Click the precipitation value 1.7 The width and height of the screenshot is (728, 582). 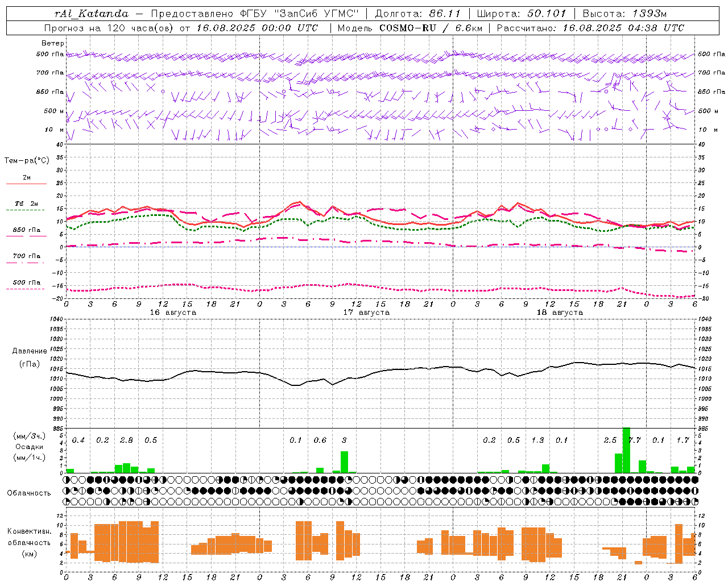(683, 440)
